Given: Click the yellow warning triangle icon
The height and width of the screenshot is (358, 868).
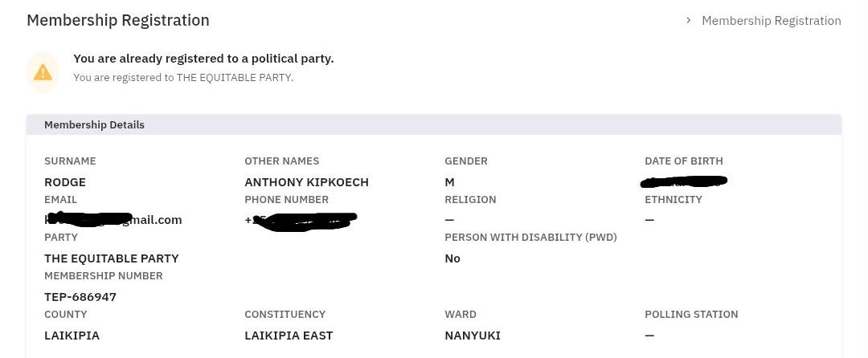Looking at the screenshot, I should click(43, 71).
